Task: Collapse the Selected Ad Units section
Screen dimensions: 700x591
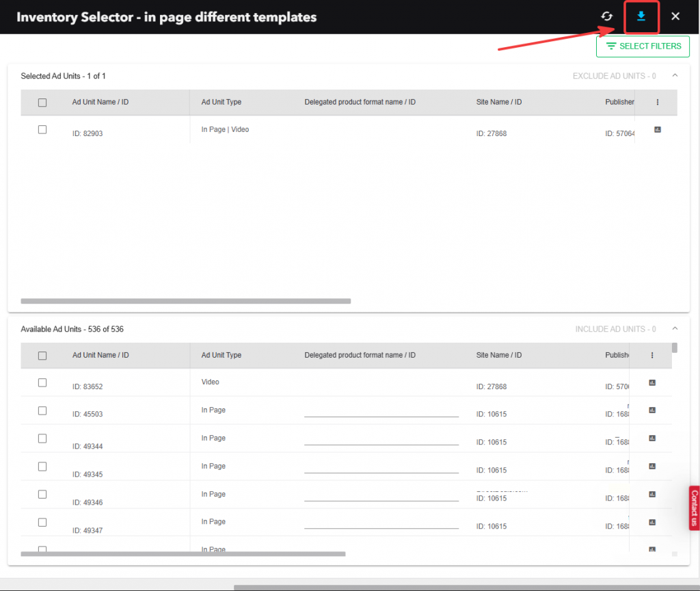Action: point(675,75)
